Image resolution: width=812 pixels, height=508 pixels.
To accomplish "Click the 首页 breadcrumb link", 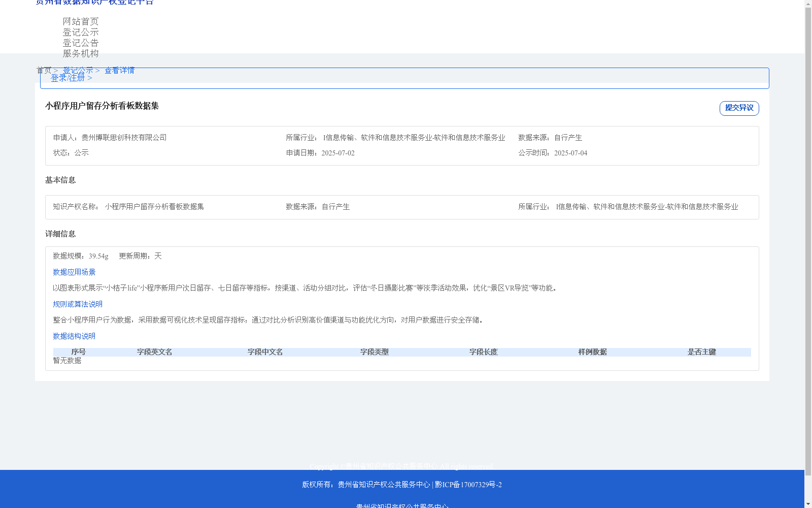I will click(x=44, y=70).
